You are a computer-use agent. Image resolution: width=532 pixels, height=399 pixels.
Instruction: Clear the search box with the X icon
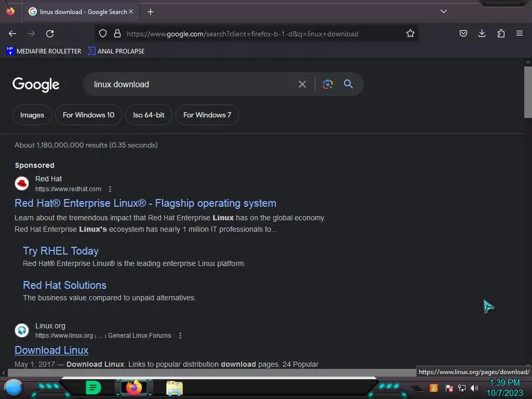[x=302, y=84]
